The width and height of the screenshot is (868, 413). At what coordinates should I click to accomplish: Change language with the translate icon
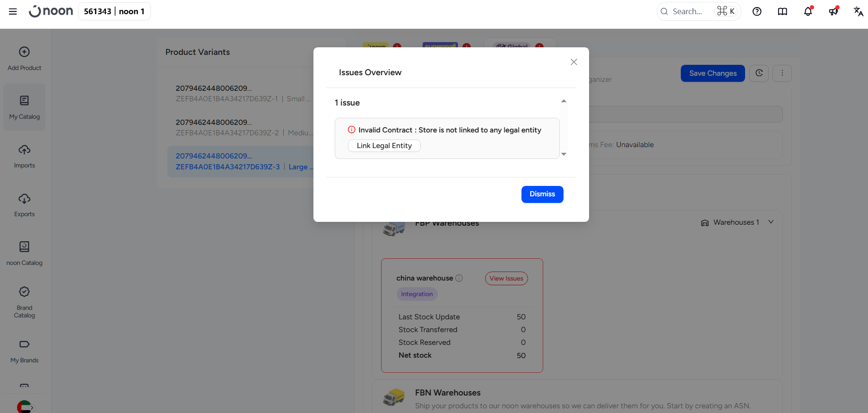(x=859, y=11)
